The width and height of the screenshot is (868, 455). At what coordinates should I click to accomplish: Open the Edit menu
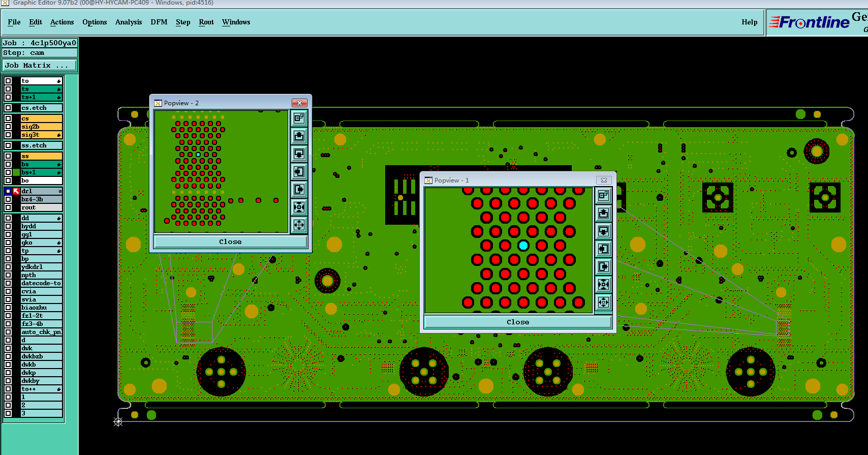point(36,22)
